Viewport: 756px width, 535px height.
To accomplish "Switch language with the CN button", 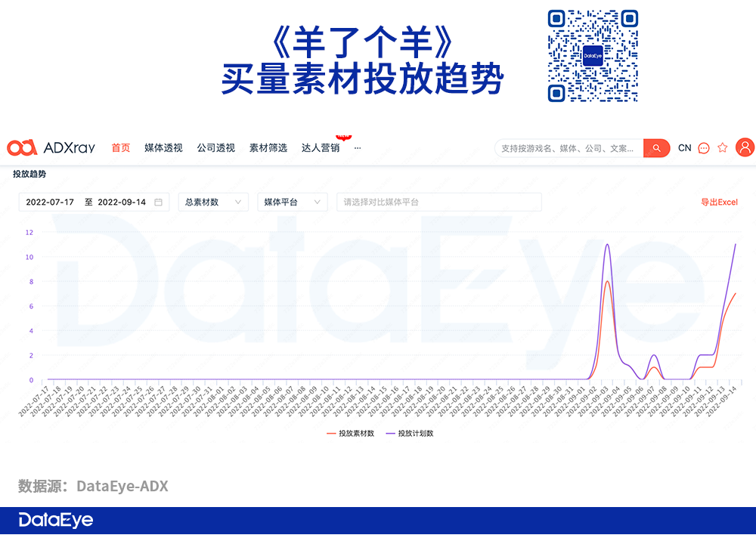I will pos(685,148).
